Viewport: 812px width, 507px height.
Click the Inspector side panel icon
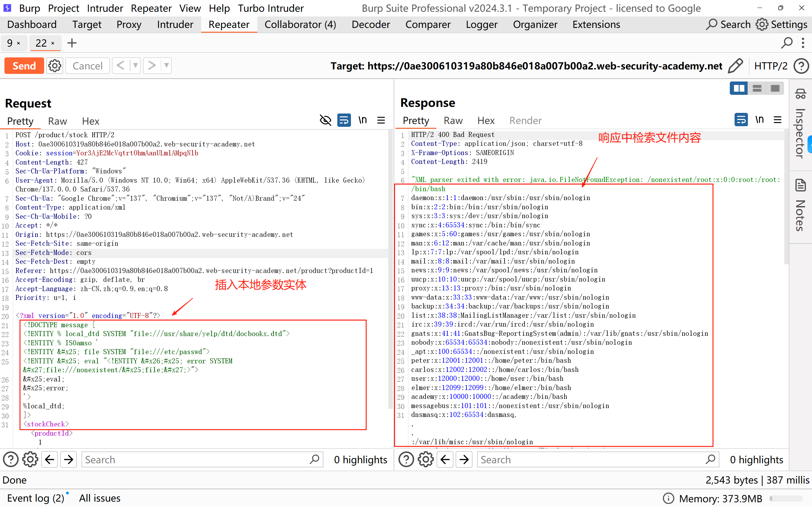(x=800, y=94)
